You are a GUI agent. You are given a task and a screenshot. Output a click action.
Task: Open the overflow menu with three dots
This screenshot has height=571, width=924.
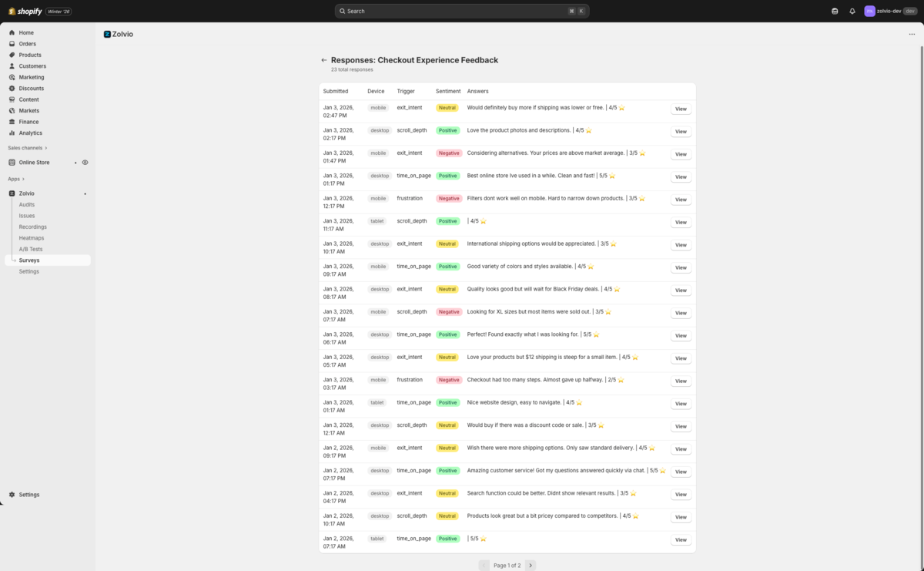[x=912, y=34]
